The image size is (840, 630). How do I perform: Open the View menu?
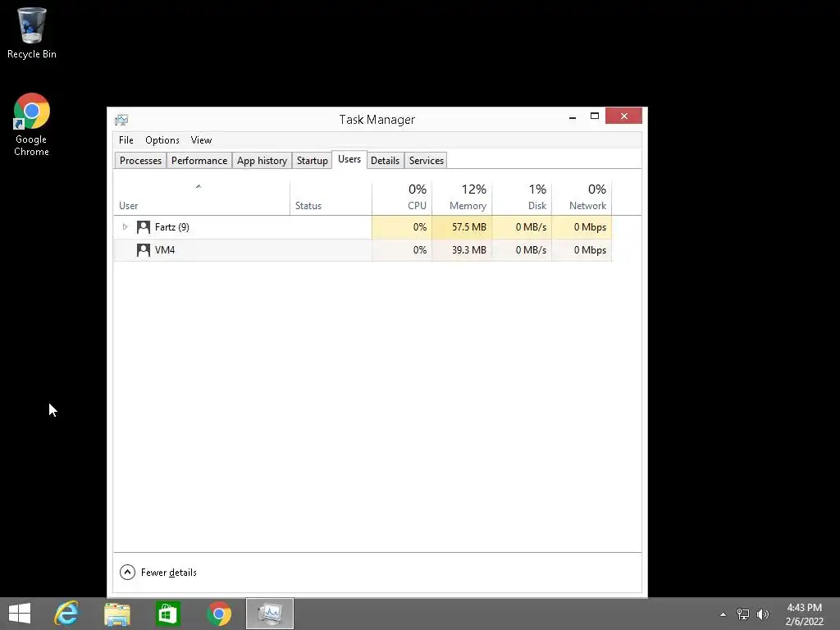click(x=202, y=140)
